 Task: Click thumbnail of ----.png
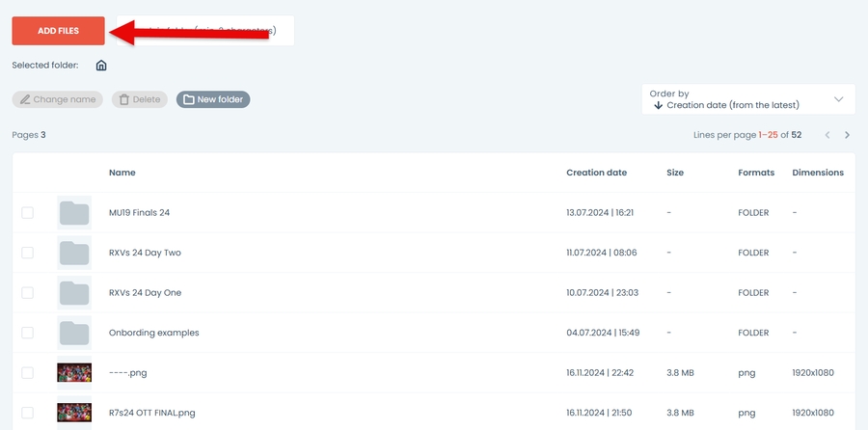[74, 372]
